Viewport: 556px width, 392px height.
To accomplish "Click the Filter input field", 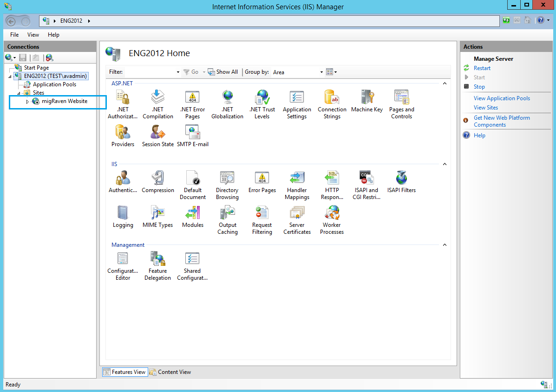I will (x=150, y=72).
